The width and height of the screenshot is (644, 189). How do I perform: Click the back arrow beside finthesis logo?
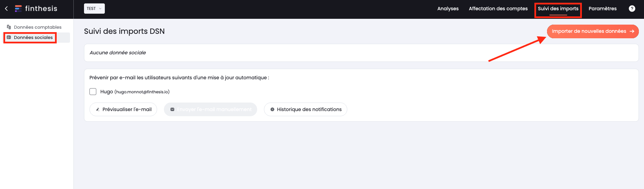click(6, 9)
